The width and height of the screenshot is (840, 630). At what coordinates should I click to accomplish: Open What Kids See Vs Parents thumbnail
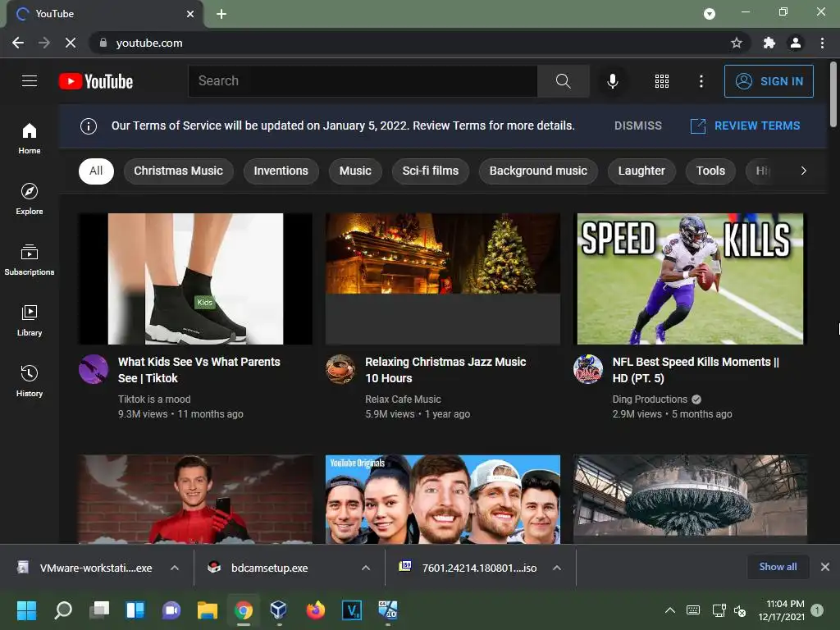195,279
